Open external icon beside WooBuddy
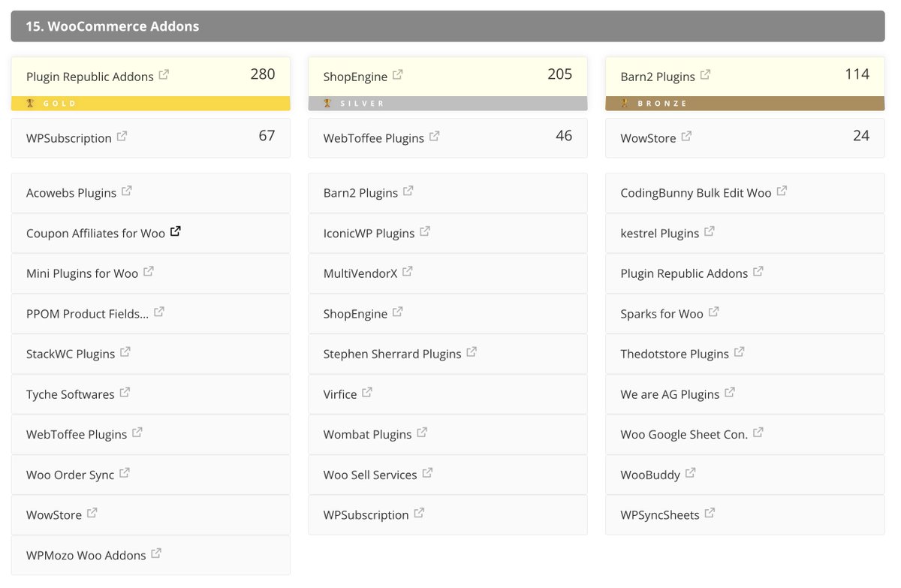 click(x=690, y=473)
